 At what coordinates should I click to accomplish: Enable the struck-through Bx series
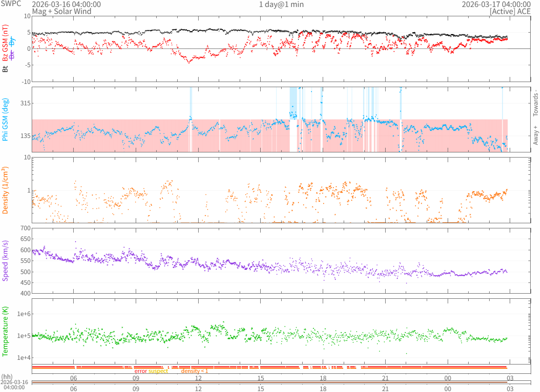13,55
